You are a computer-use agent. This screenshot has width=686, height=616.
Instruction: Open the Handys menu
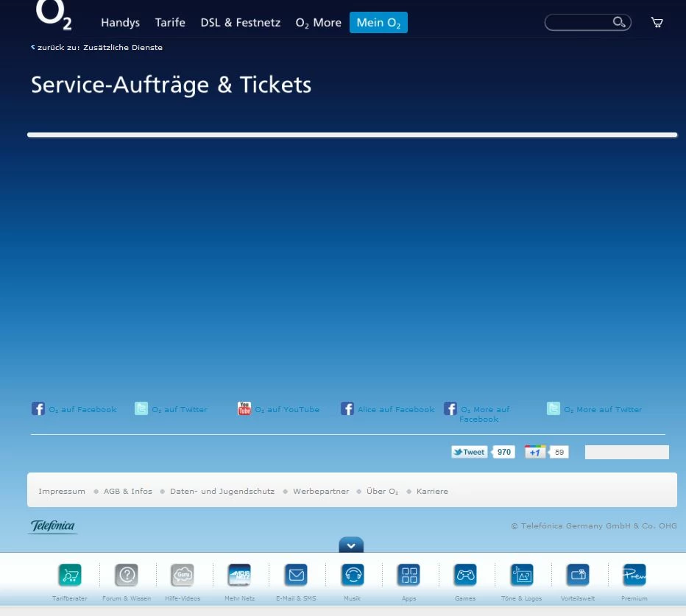click(120, 23)
